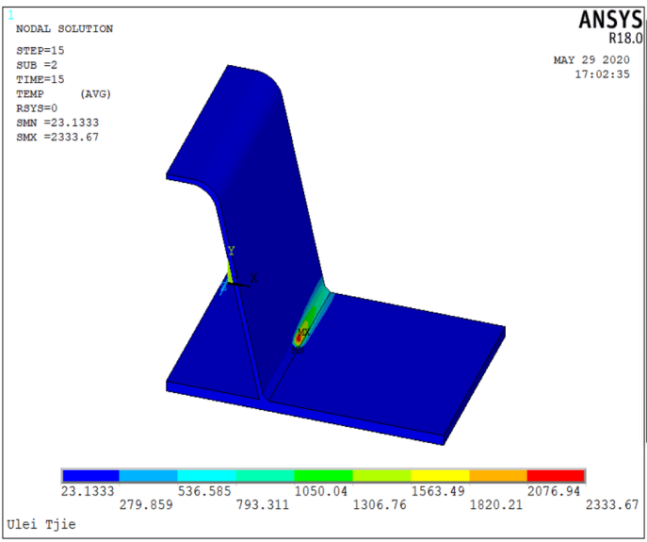Image resolution: width=647 pixels, height=542 pixels.
Task: Click the Y axis label of triad
Action: click(231, 250)
